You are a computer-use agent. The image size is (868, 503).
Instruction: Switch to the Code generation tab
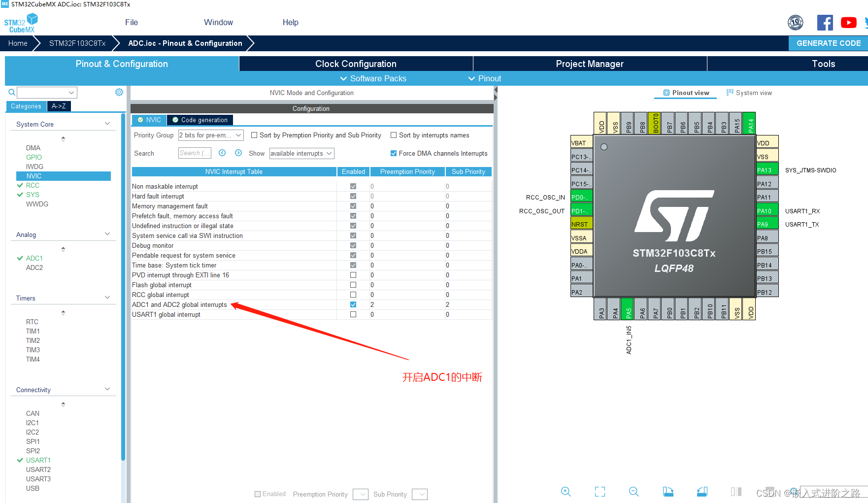(200, 120)
